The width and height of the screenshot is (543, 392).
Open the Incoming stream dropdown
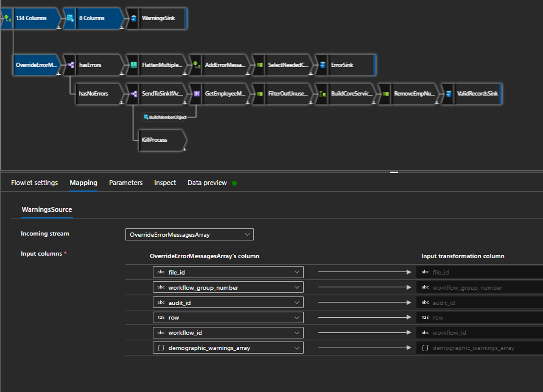189,234
